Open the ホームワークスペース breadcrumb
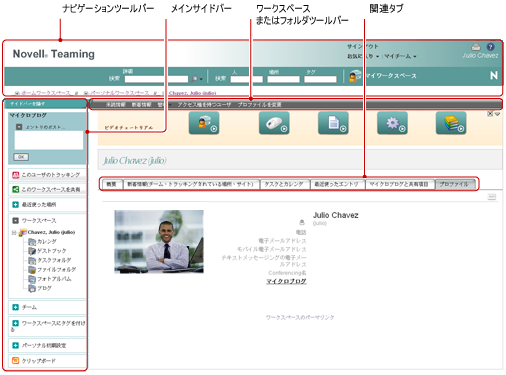Screen dimensions: 506x375 46,93
